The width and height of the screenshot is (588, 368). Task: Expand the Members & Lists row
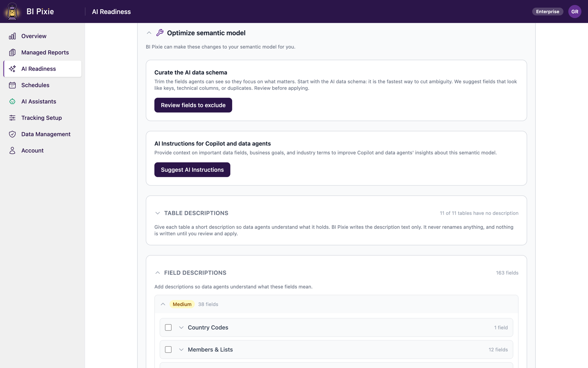coord(181,350)
